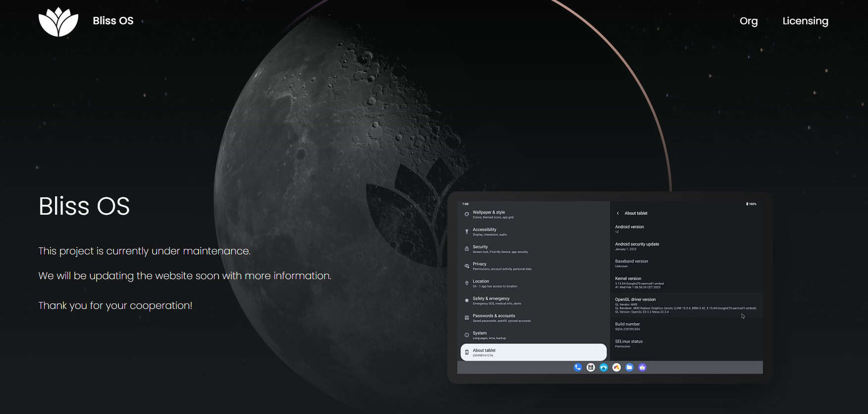868x414 pixels.
Task: Open the Licensing page
Action: pyautogui.click(x=805, y=21)
